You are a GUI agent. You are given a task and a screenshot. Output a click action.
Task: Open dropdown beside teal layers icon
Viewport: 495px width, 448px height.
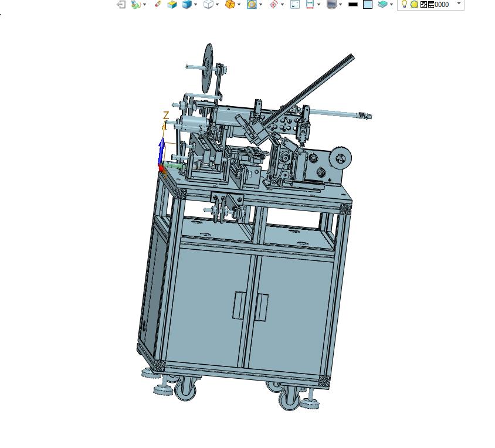pos(391,5)
